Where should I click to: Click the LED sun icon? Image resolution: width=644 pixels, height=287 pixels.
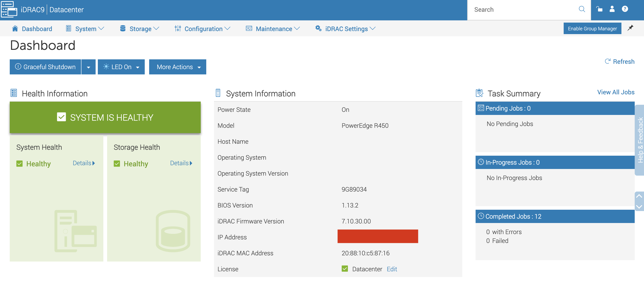[106, 66]
